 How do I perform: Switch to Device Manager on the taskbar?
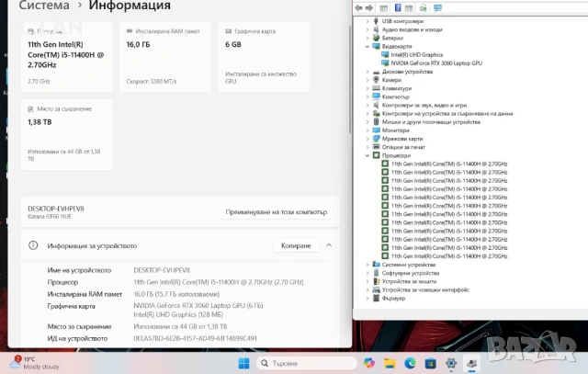471,363
